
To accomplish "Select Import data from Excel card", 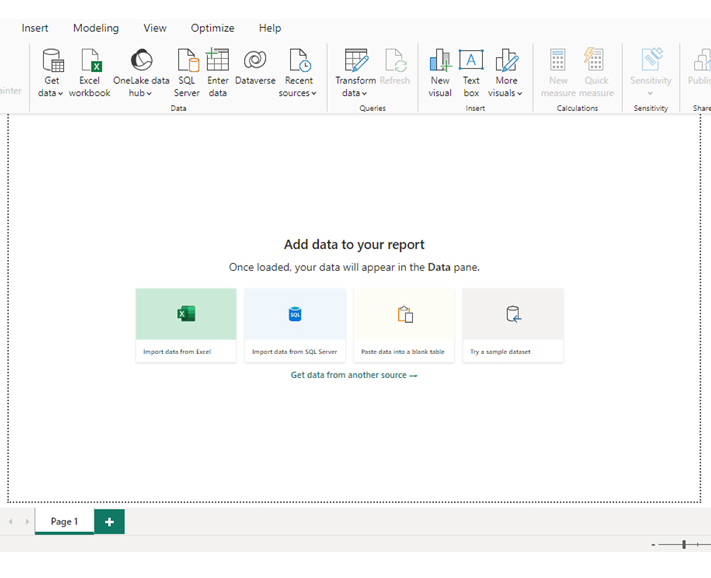I will click(186, 325).
